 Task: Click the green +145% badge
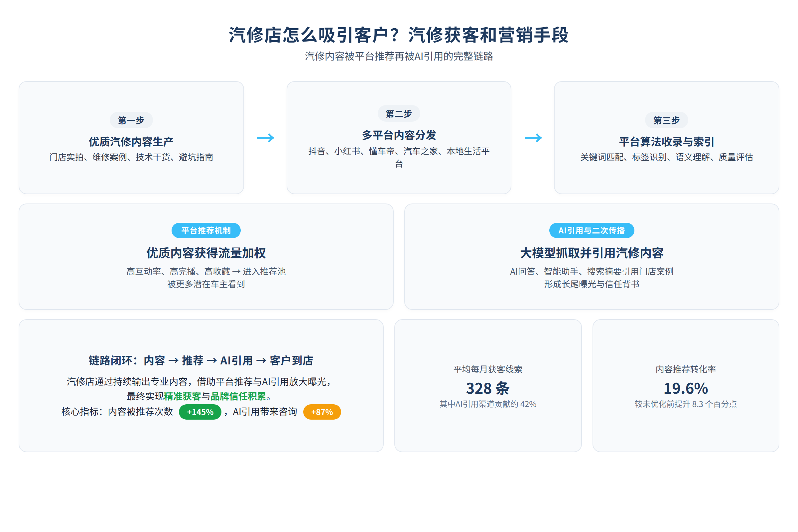tap(200, 412)
